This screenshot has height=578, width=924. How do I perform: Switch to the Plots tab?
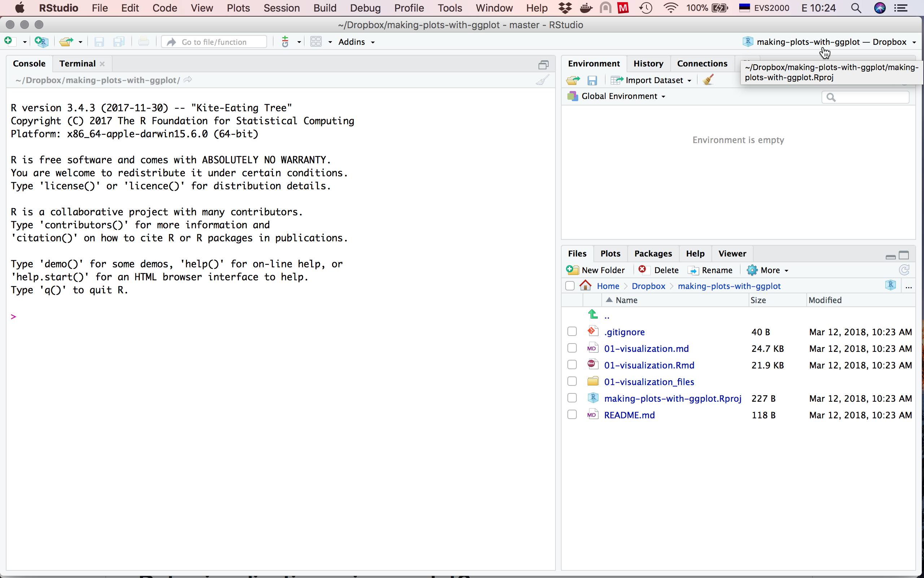pos(610,254)
